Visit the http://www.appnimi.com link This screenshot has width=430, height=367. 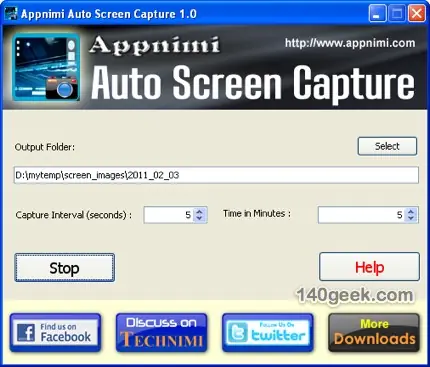click(350, 43)
